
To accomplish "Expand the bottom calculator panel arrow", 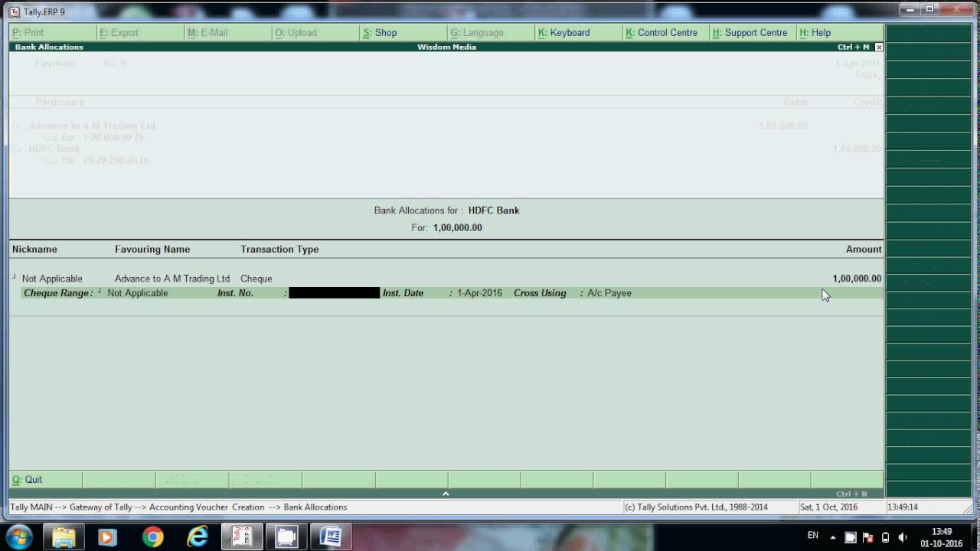I will click(446, 494).
